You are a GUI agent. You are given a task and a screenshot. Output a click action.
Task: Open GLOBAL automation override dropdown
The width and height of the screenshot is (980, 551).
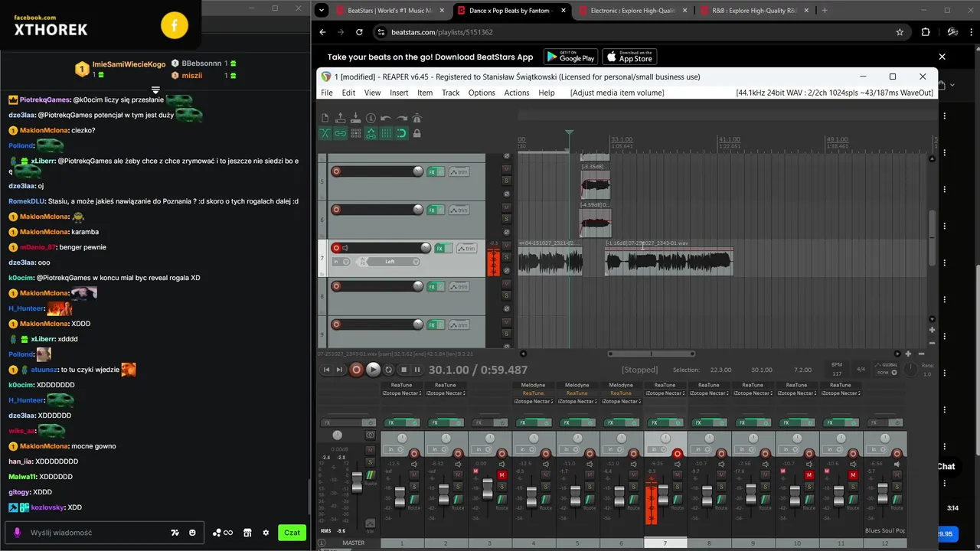[885, 368]
